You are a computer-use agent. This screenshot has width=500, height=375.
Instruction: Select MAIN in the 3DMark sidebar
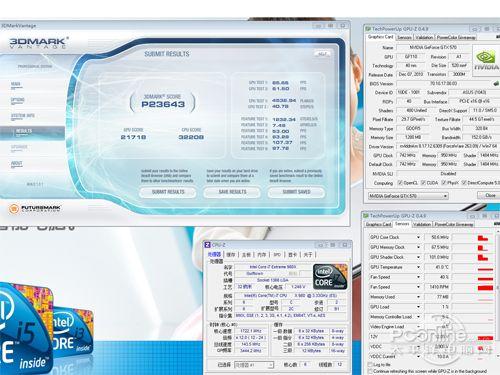(x=16, y=85)
